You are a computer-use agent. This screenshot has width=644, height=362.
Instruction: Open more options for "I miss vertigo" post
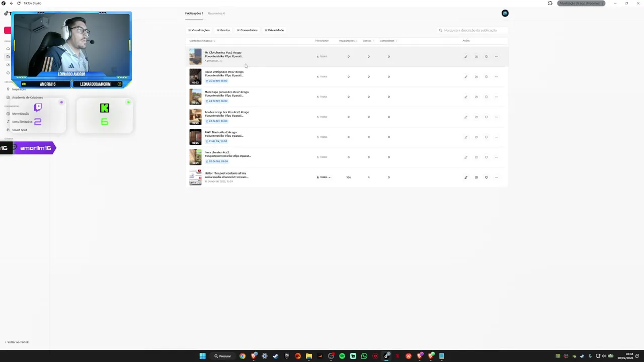coord(497,77)
